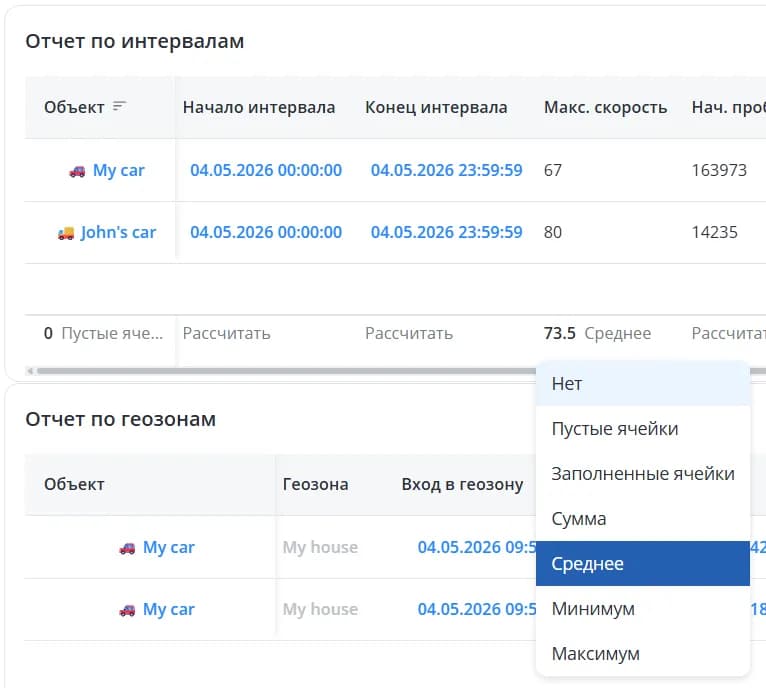Open My car end 04.05.2026 23:59:59 link

[x=447, y=170]
